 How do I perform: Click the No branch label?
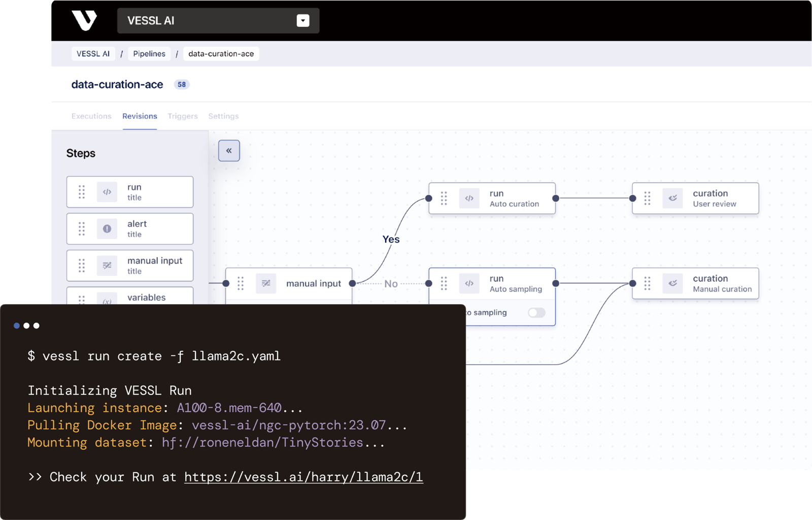coord(391,284)
